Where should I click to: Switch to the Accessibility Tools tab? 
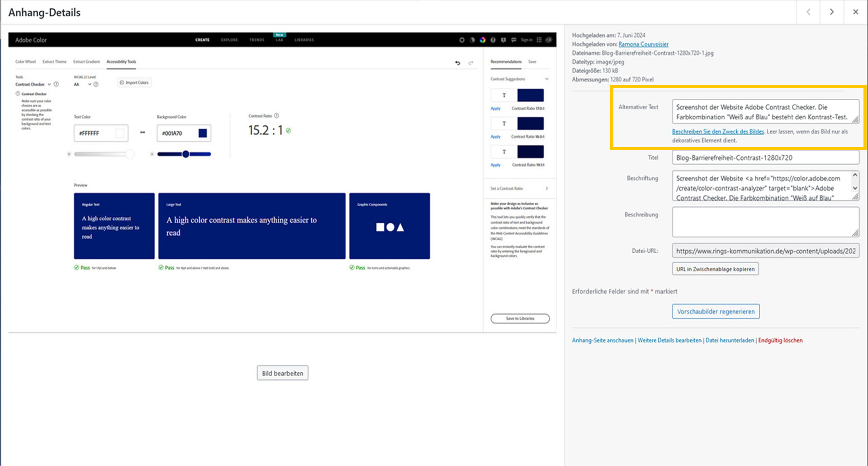click(121, 62)
